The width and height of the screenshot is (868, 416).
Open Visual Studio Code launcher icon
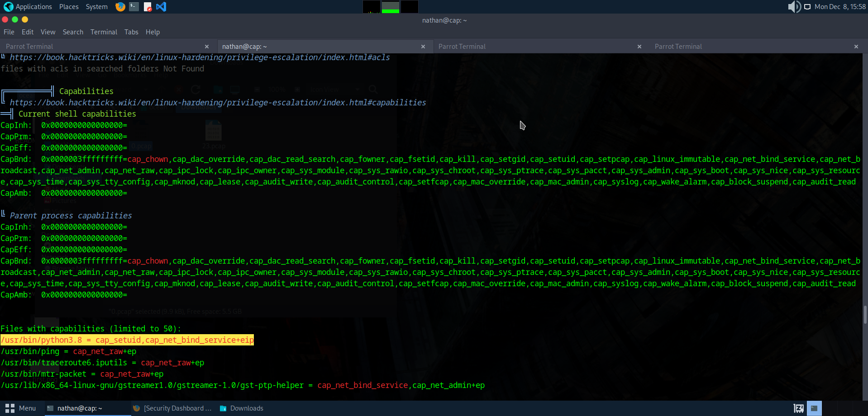tap(161, 7)
